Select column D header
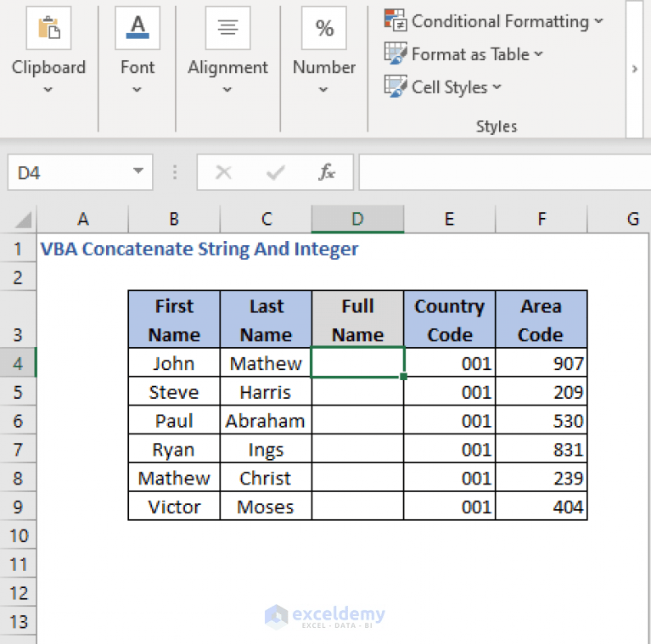The height and width of the screenshot is (644, 651). tap(358, 219)
